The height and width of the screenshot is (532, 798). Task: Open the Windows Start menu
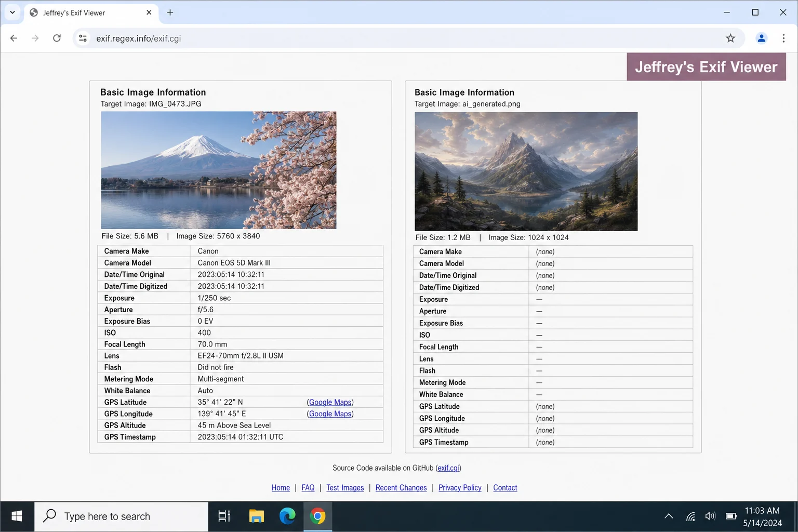pyautogui.click(x=17, y=516)
